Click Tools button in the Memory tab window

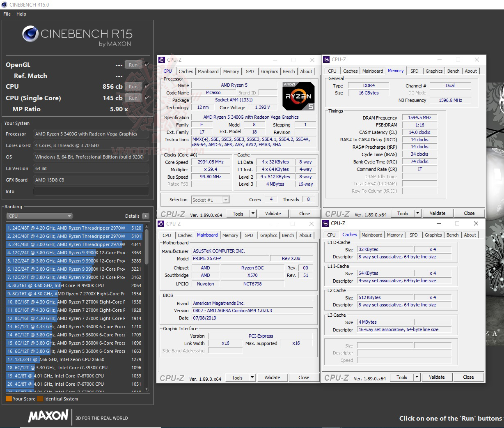point(403,213)
